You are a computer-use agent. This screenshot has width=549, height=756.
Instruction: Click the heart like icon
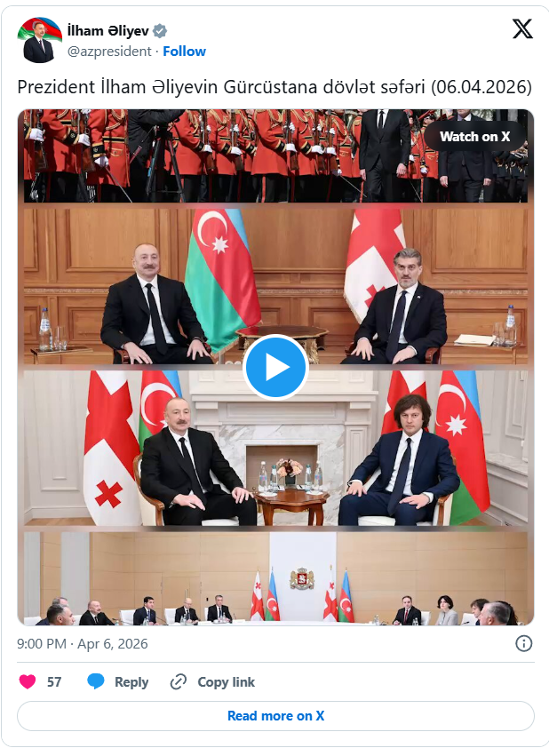pyautogui.click(x=28, y=681)
